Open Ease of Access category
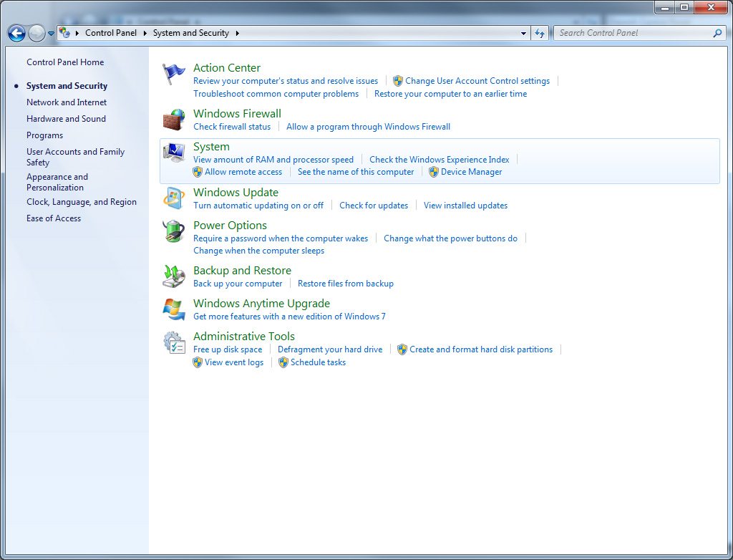 [x=53, y=218]
